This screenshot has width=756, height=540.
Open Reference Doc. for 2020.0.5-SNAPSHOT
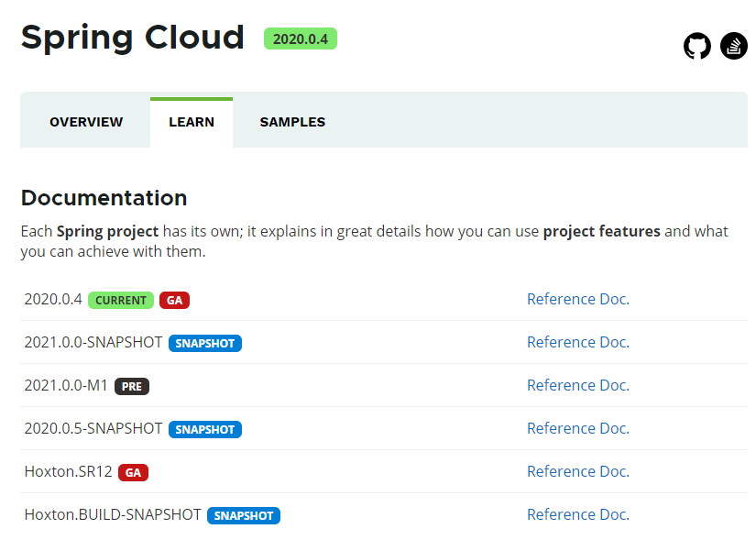click(x=578, y=428)
